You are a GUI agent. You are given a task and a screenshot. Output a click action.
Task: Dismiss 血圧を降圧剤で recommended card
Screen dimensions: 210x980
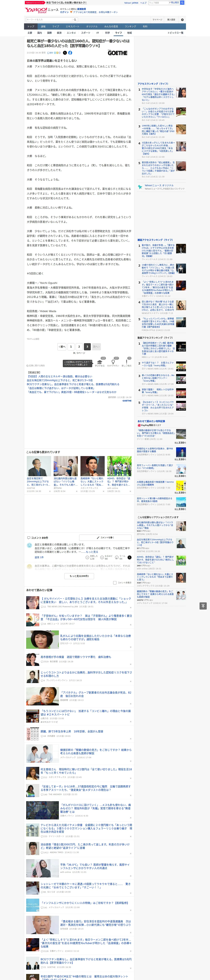tap(50, 491)
